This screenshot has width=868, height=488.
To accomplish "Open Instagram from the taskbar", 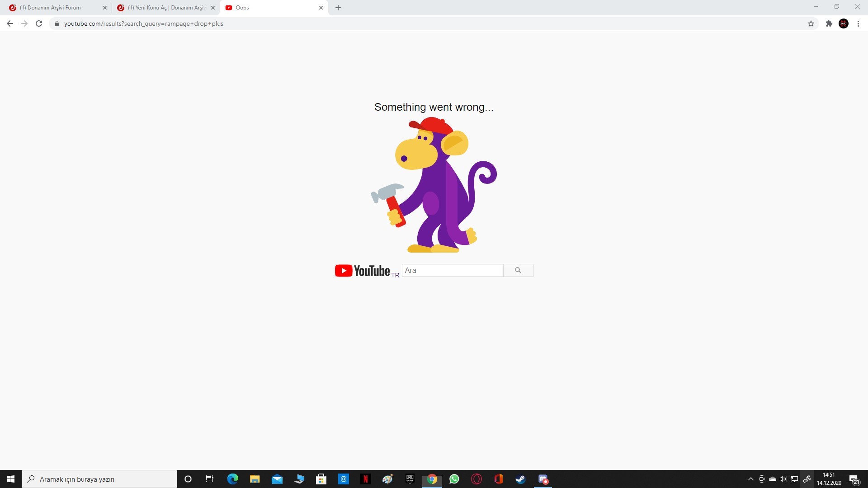I will [x=344, y=479].
